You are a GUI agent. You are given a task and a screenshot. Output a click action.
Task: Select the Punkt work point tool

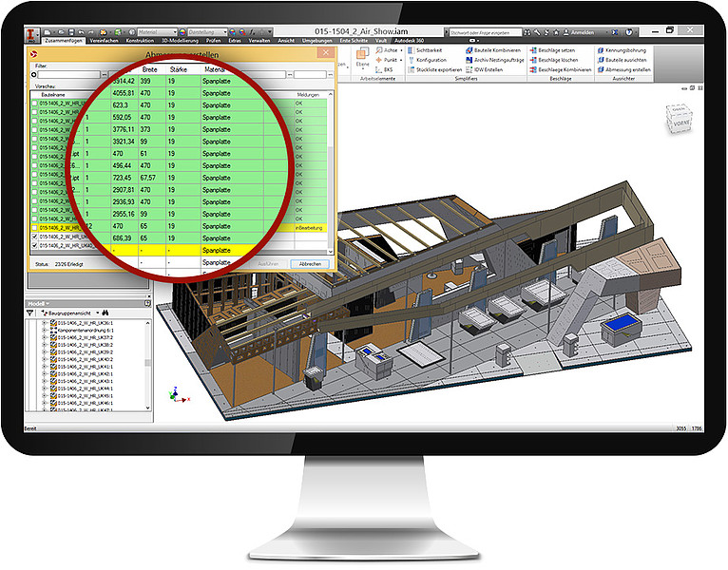[x=387, y=60]
